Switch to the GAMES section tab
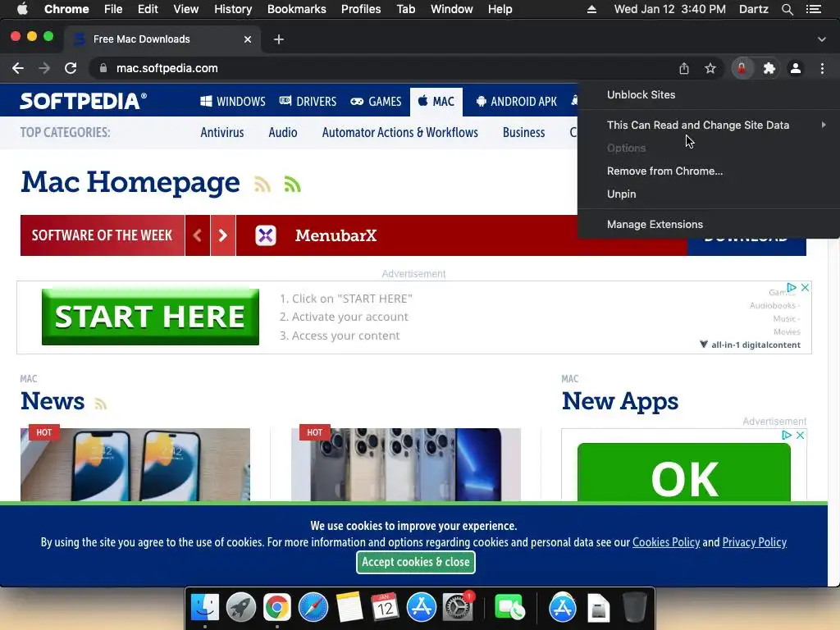This screenshot has height=630, width=840. pyautogui.click(x=376, y=101)
